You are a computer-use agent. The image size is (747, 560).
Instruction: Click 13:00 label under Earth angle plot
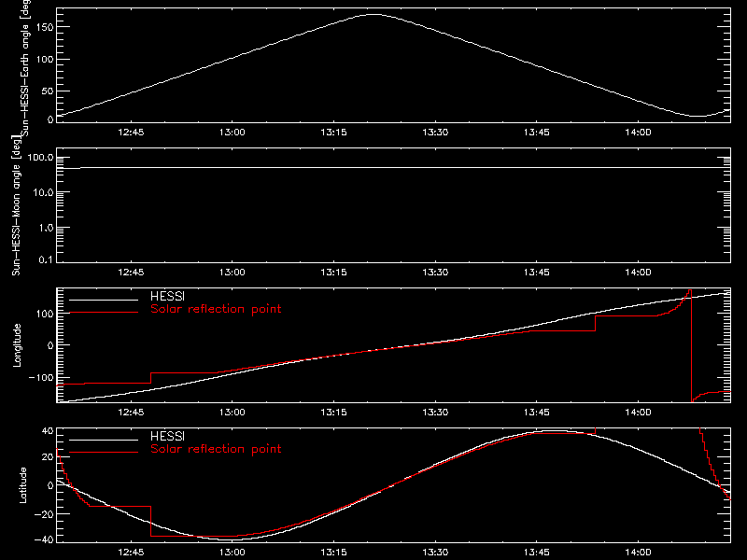tap(232, 133)
